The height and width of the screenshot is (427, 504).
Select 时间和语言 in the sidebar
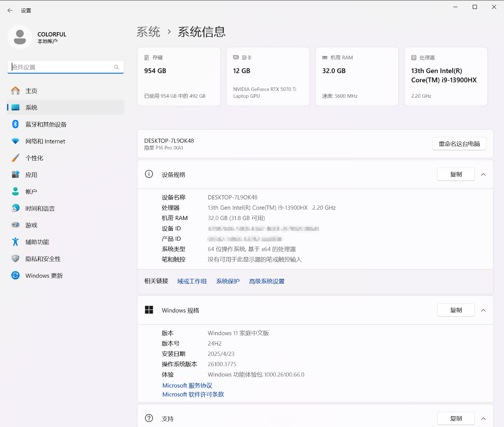(x=40, y=209)
